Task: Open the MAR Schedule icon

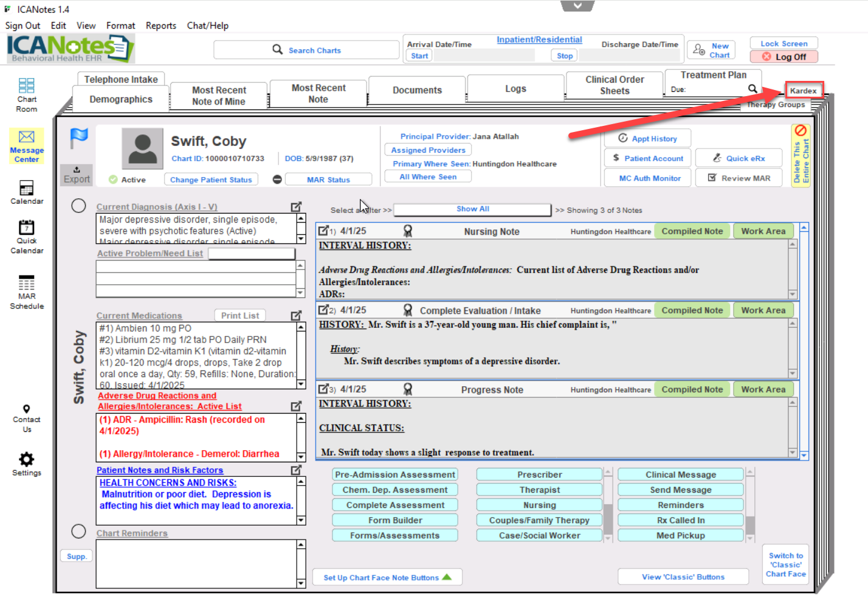Action: 27,284
